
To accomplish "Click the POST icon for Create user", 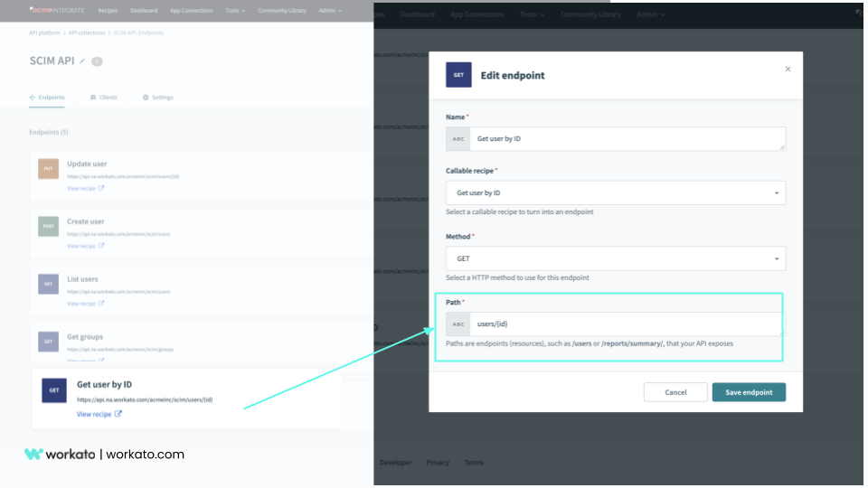I will [x=48, y=226].
